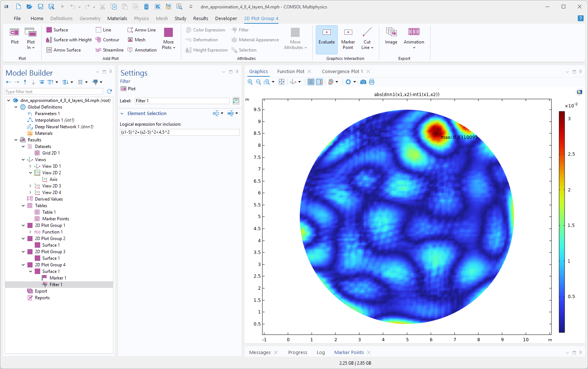Add an Annotation plot from the ribbon
This screenshot has height=369, width=588.
[142, 50]
